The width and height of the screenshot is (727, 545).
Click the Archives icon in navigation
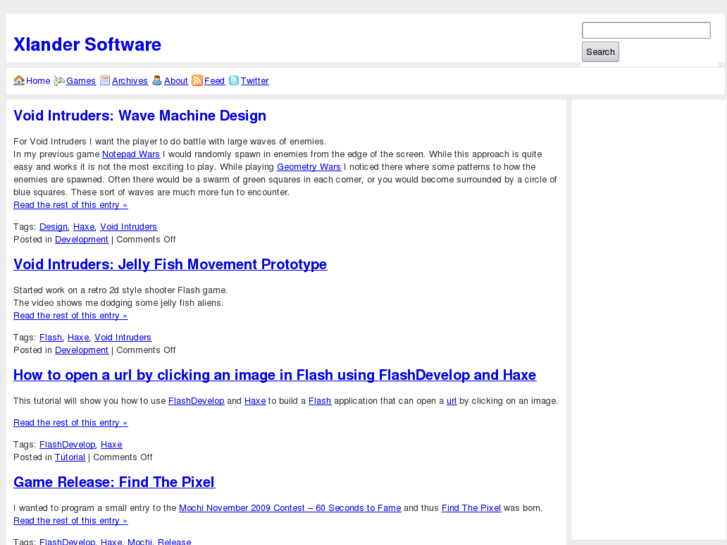point(105,81)
